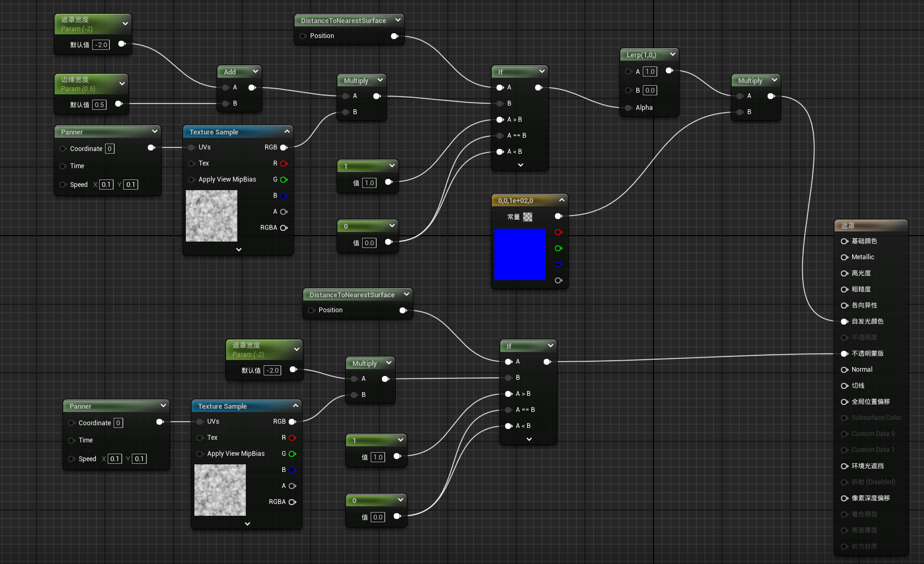Select the Add node by its title
924x564 pixels.
(x=230, y=72)
